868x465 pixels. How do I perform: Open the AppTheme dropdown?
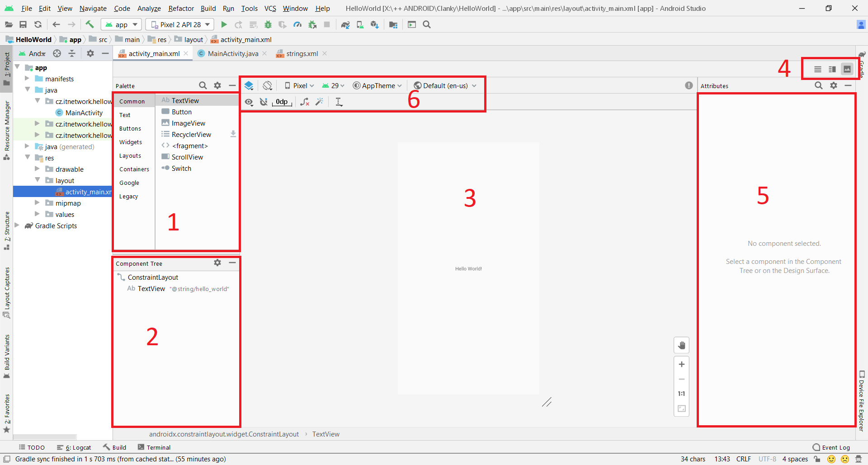(x=377, y=85)
